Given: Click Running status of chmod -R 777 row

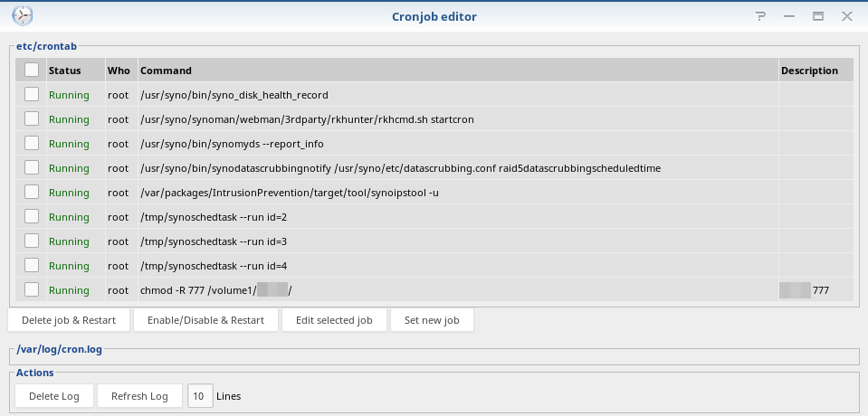Looking at the screenshot, I should coord(69,290).
